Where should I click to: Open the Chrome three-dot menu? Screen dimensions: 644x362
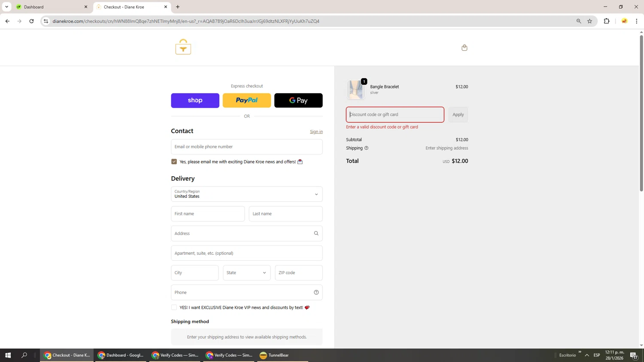(x=637, y=21)
